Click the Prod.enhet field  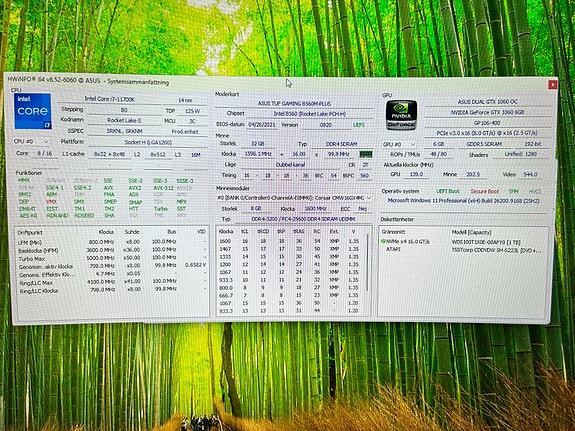tap(185, 132)
